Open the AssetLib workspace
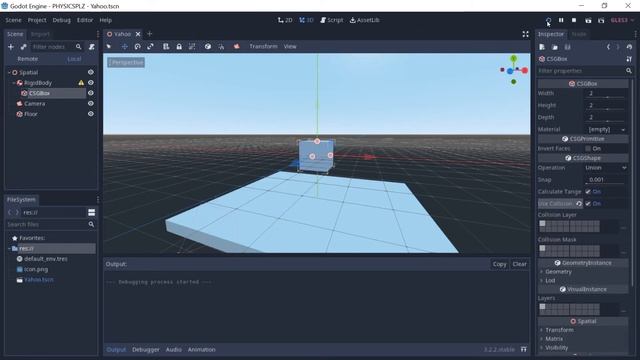The width and height of the screenshot is (640, 360). click(364, 20)
